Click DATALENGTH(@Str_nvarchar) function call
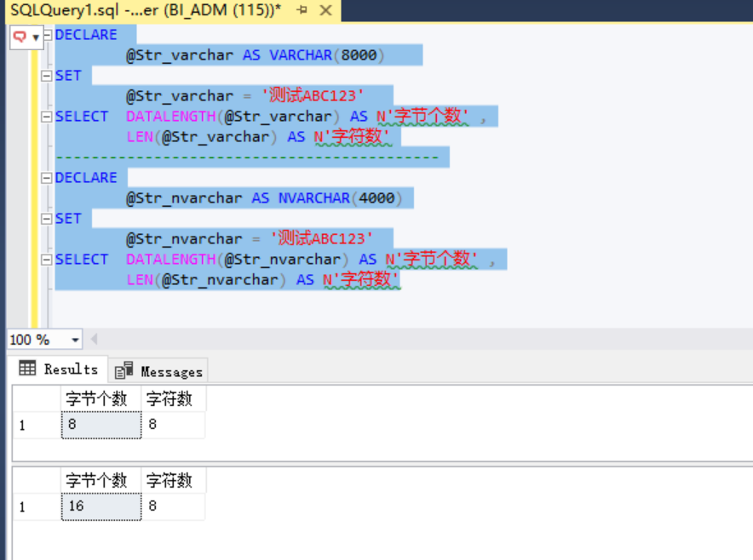 (x=238, y=260)
